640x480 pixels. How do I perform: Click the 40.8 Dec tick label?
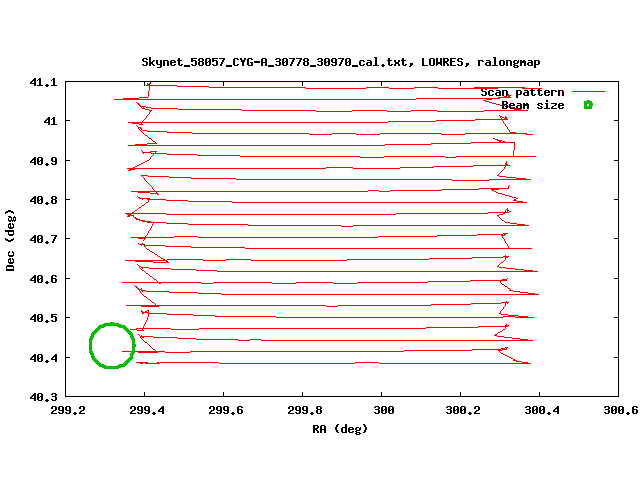click(x=43, y=200)
